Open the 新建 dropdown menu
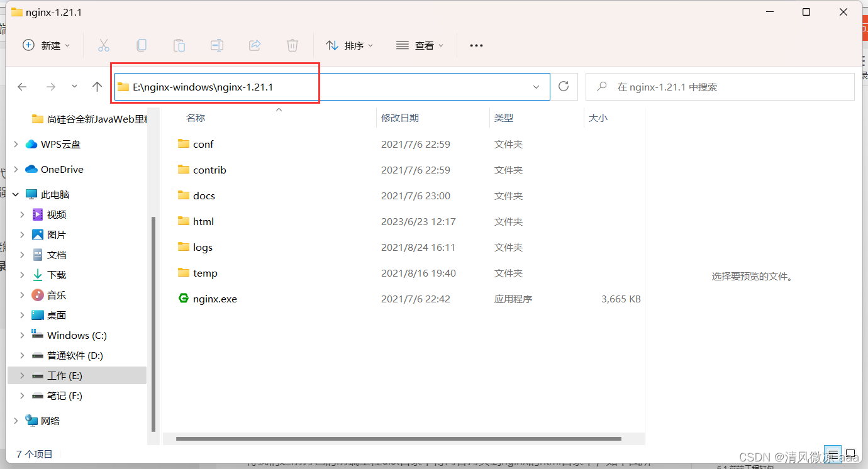Image resolution: width=868 pixels, height=469 pixels. point(47,45)
